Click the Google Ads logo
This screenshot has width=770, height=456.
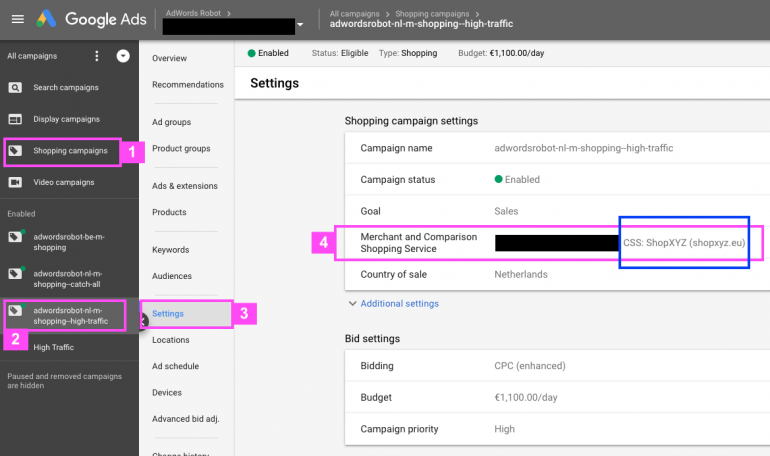point(91,19)
